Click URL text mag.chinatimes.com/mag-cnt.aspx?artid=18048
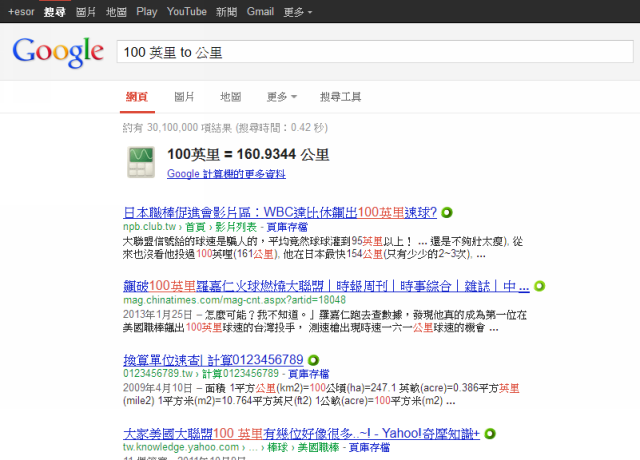Screen dimensions: 640x460 click(234, 300)
